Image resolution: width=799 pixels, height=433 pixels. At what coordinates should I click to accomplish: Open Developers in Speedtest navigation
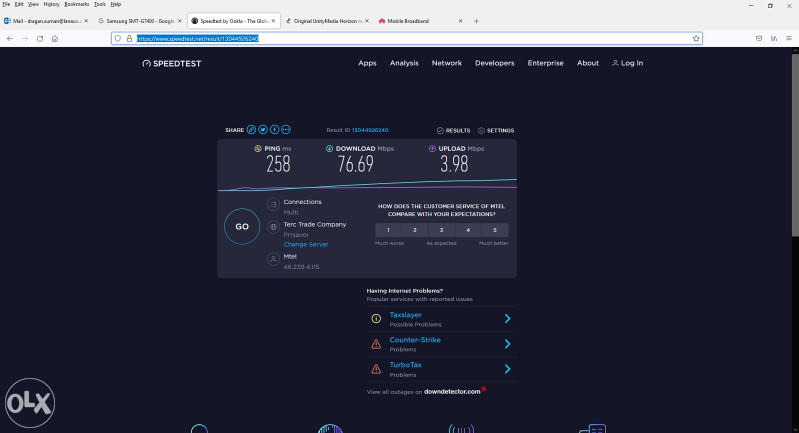(495, 63)
